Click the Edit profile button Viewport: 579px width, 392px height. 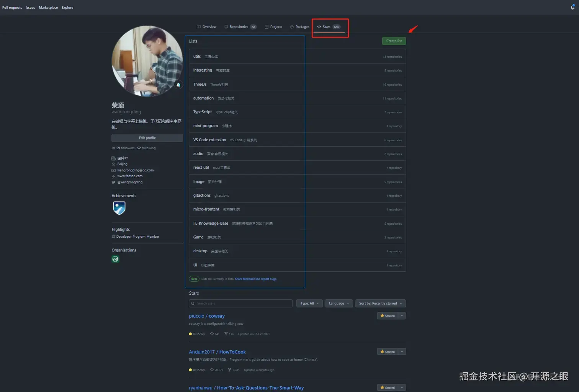pos(147,138)
